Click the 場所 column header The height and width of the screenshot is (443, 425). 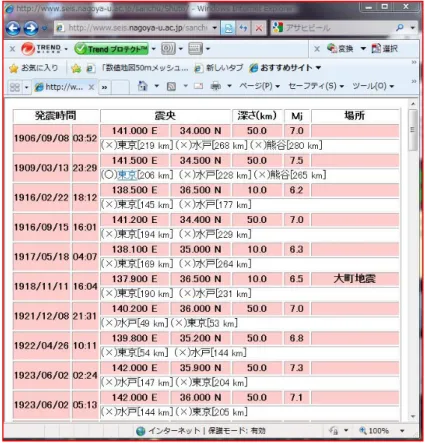355,116
